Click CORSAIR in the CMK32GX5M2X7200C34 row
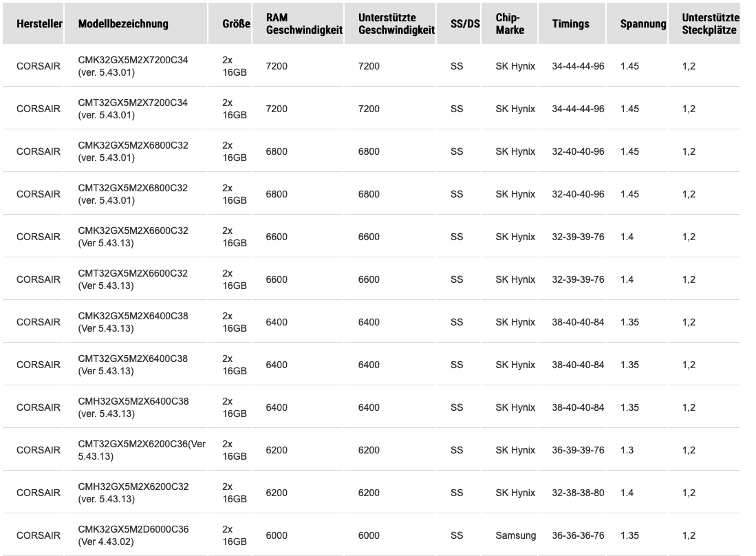 click(39, 66)
